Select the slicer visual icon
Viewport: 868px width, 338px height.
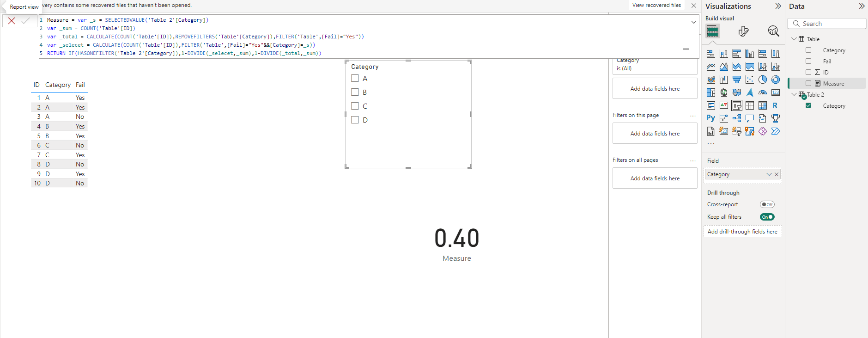pos(737,105)
